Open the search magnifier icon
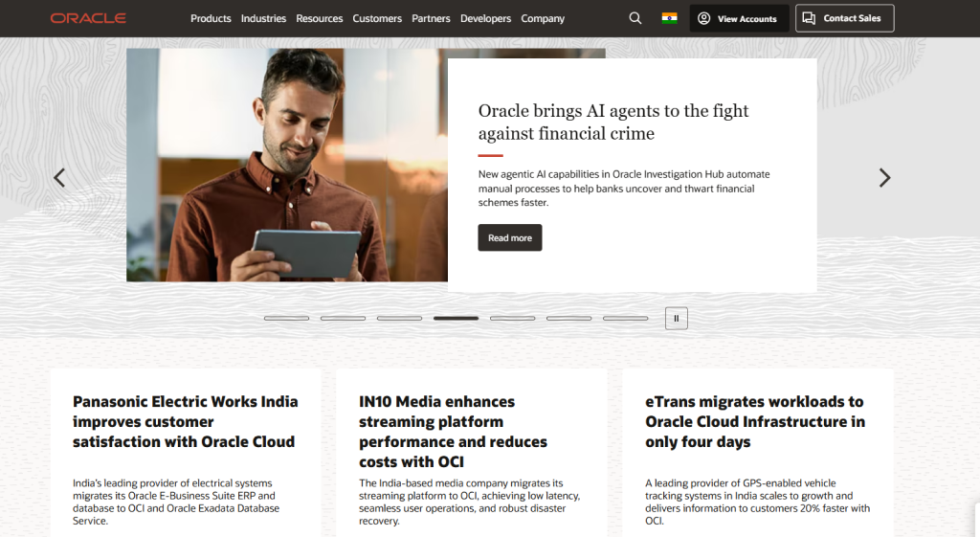The height and width of the screenshot is (537, 980). (635, 18)
